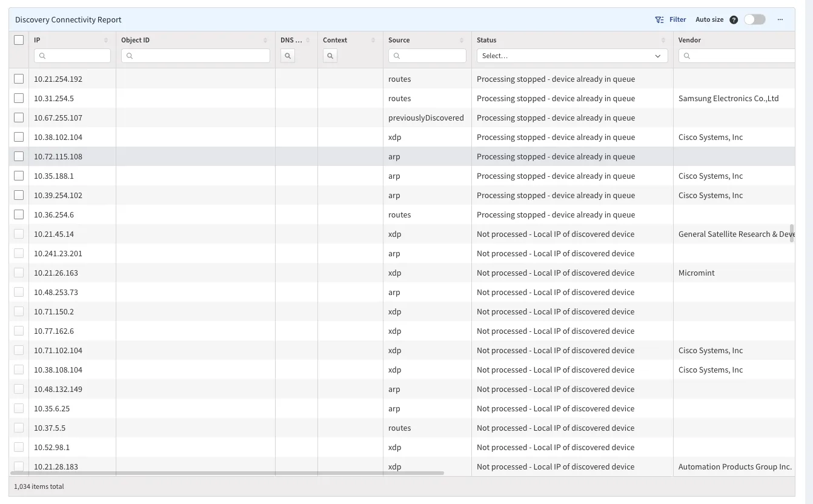This screenshot has width=813, height=504.
Task: Sort by Object ID column arrows
Action: pos(265,41)
